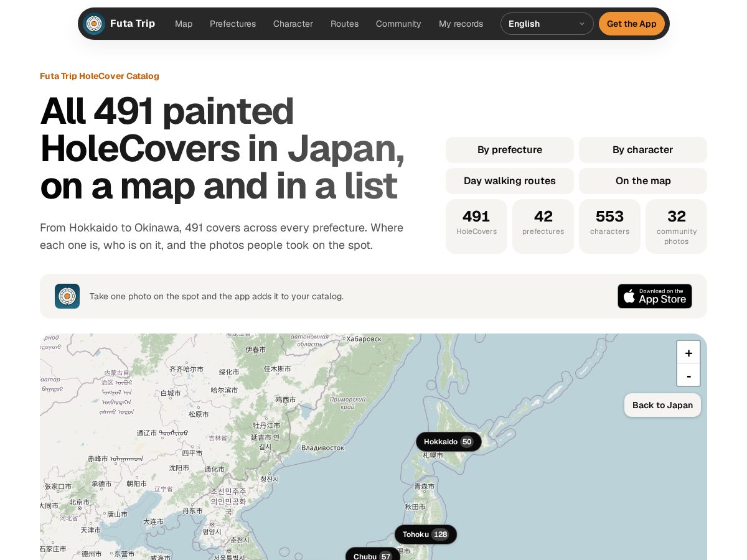Screen dimensions: 747x560
Task: Click the 42 prefectures stat card
Action: (x=543, y=226)
